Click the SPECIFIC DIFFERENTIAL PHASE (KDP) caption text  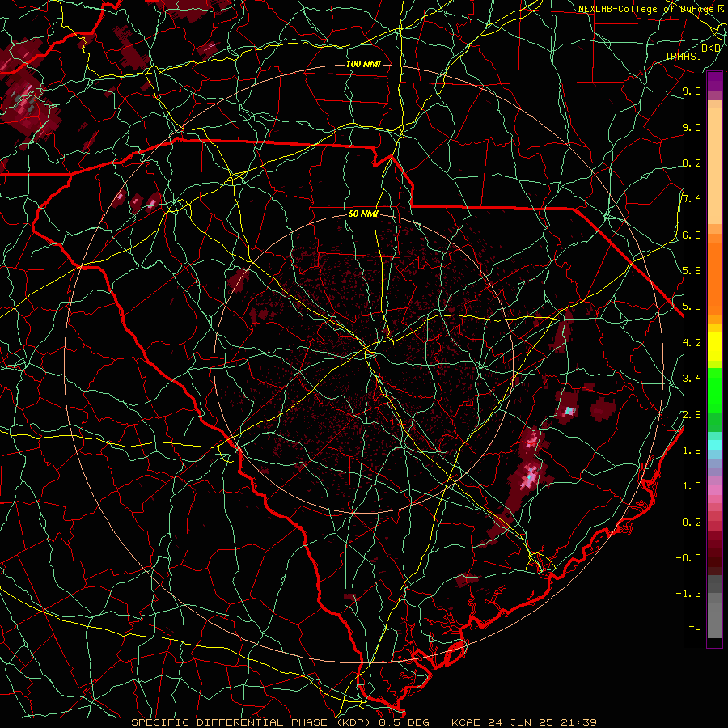tap(252, 722)
